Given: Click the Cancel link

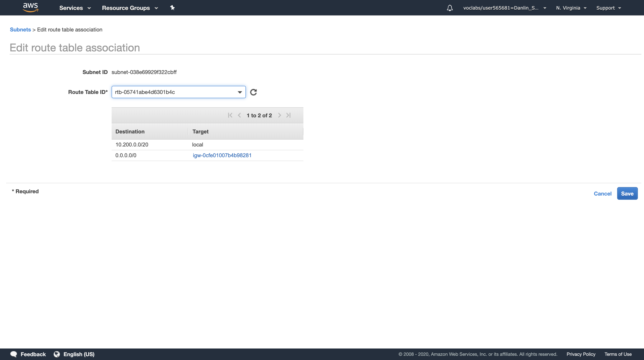Looking at the screenshot, I should pyautogui.click(x=603, y=194).
